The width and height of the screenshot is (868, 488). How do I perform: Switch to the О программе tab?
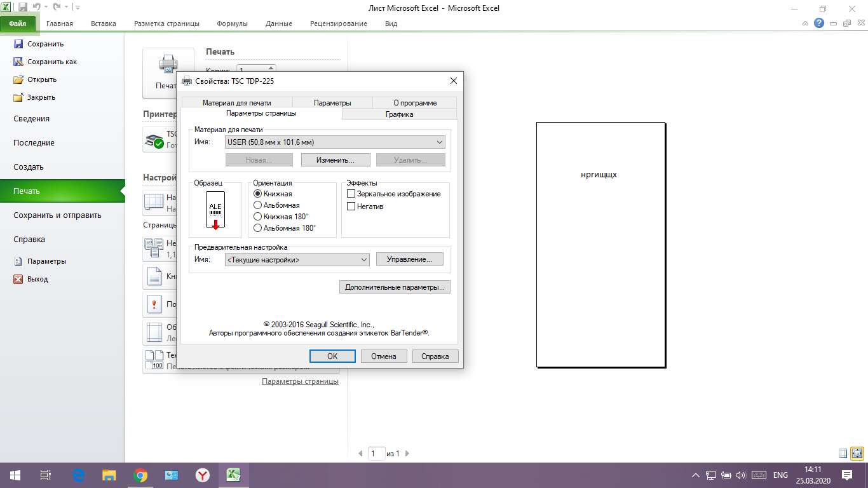point(415,103)
